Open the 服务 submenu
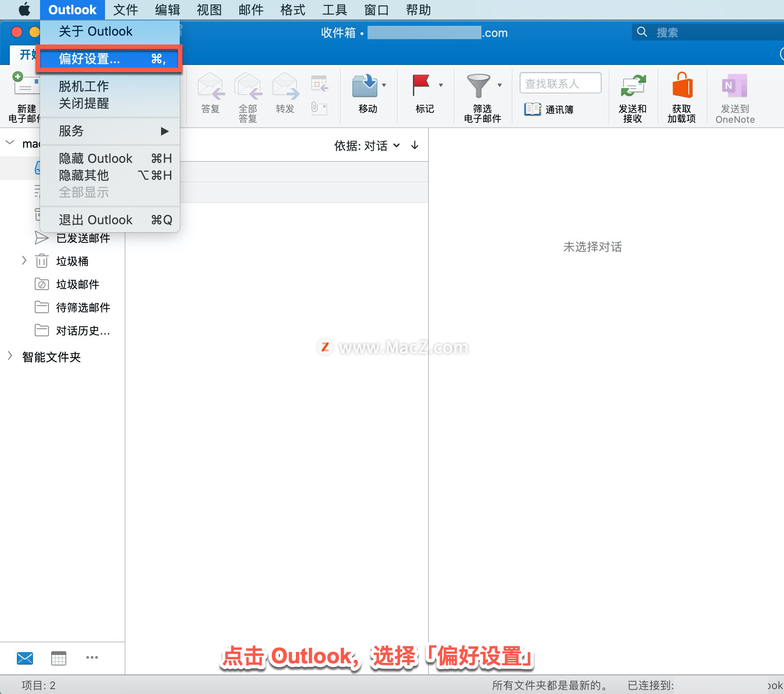Image resolution: width=784 pixels, height=694 pixels. click(110, 131)
